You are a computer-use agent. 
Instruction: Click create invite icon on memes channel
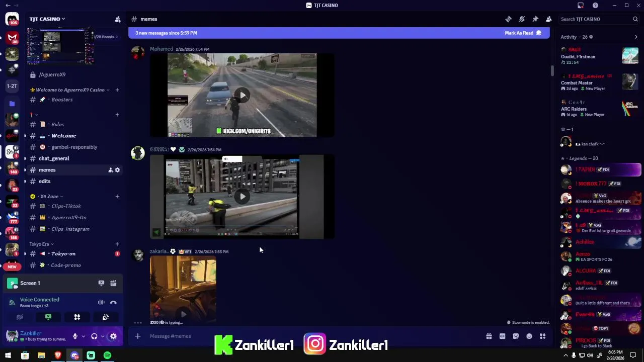(110, 170)
